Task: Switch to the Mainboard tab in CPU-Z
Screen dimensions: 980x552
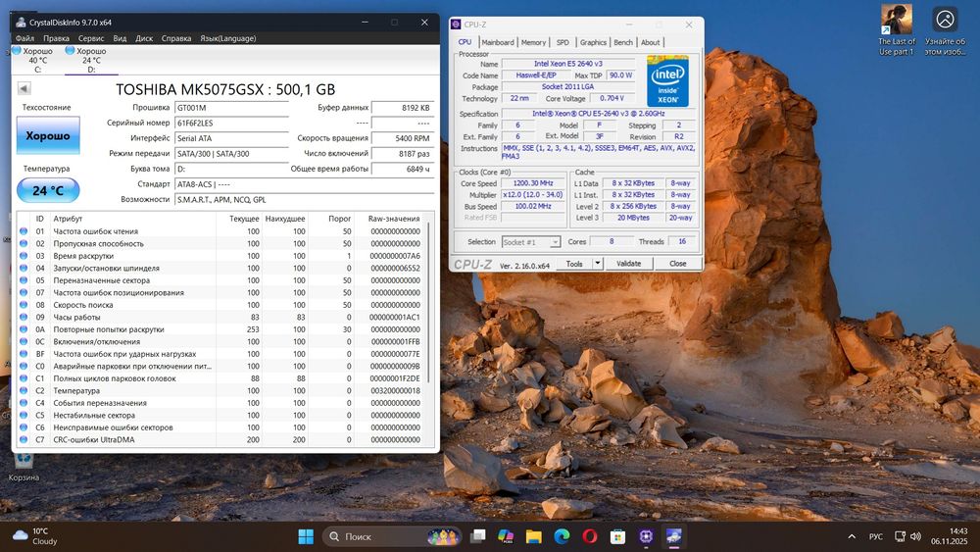Action: 498,42
